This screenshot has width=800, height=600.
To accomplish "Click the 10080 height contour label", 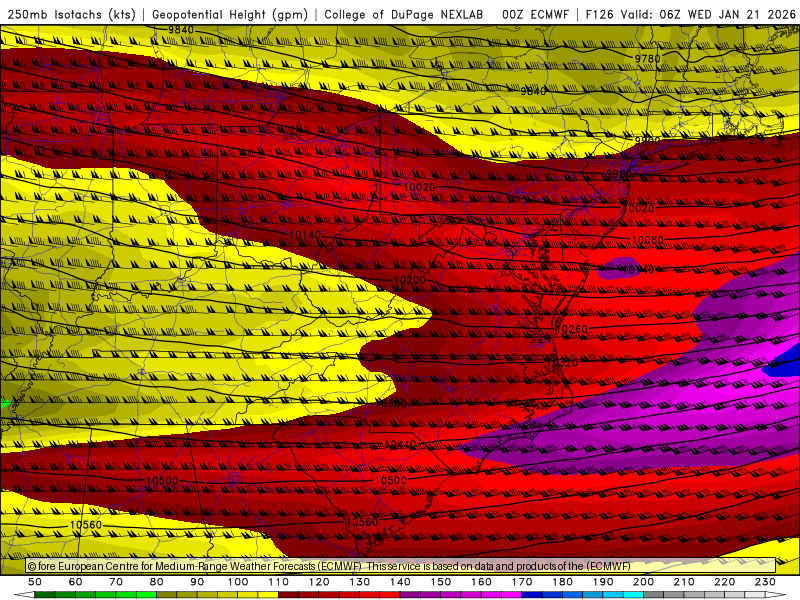I will point(648,240).
